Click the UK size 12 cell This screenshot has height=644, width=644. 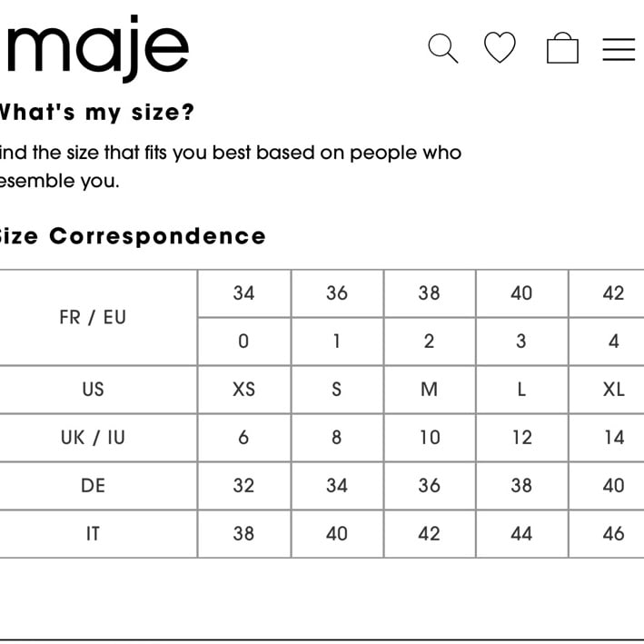coord(521,438)
